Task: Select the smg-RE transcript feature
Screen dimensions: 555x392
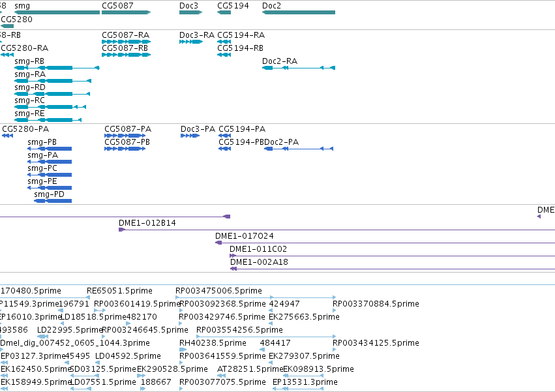Action: coord(48,120)
